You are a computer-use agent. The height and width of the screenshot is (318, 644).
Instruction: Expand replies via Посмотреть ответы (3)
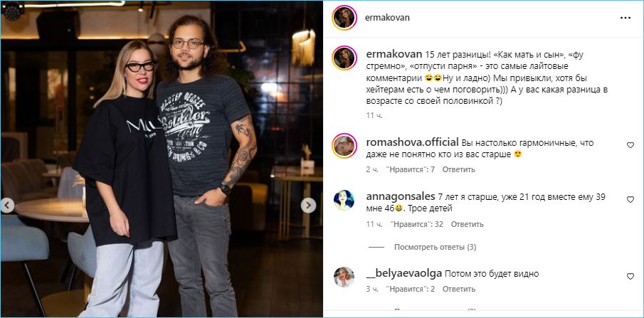(435, 247)
